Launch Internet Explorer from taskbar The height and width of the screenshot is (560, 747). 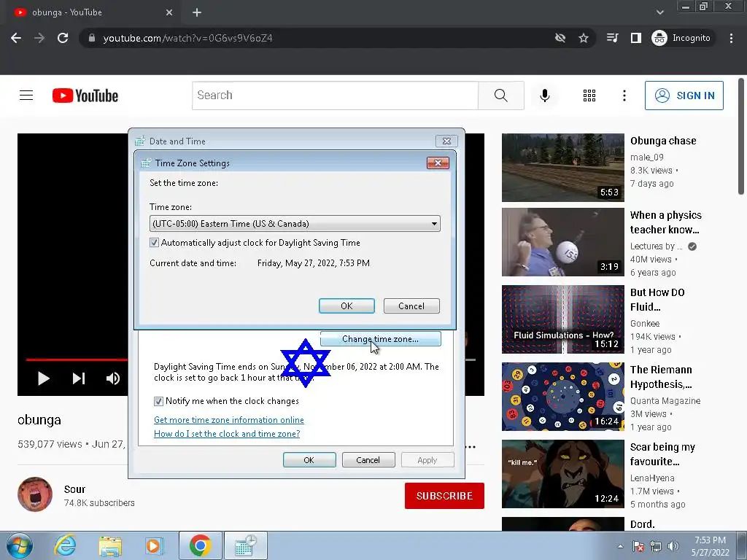point(65,545)
